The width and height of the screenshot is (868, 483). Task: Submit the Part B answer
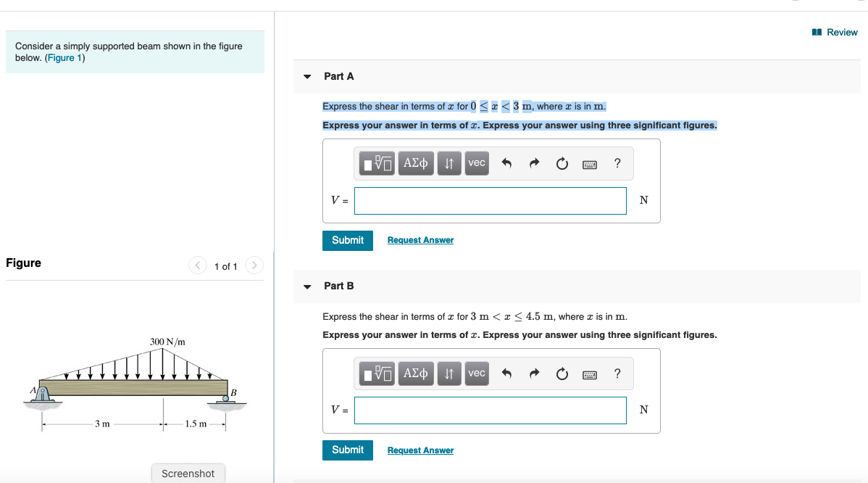pyautogui.click(x=348, y=450)
